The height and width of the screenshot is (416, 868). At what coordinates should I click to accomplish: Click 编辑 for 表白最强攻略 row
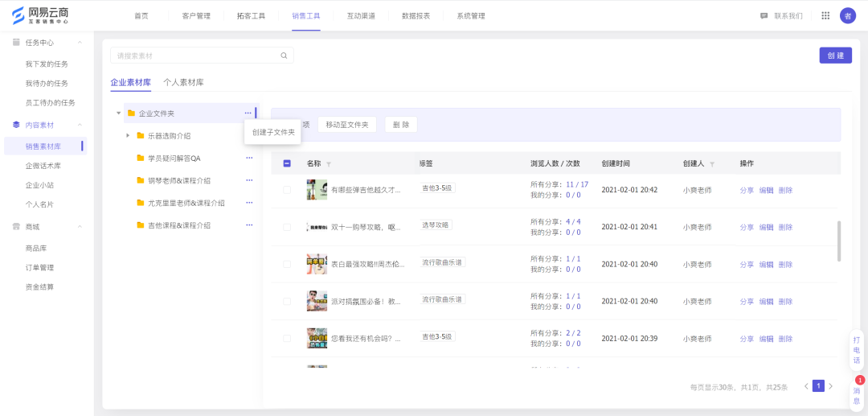tap(766, 264)
